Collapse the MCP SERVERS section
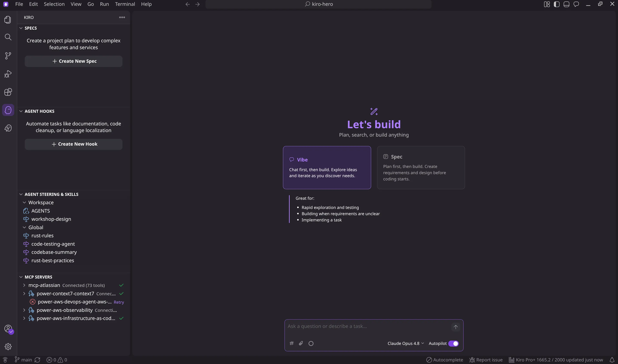Screen dimensions: 618x364 pos(21,277)
